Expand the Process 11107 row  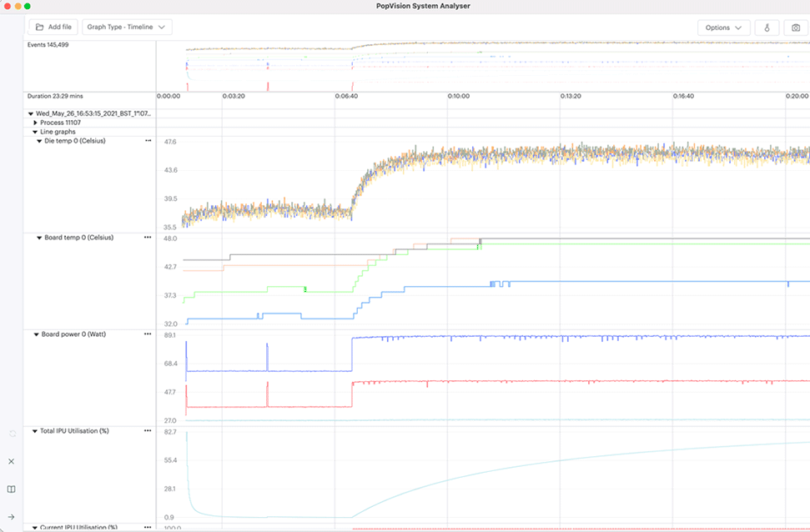click(x=35, y=123)
